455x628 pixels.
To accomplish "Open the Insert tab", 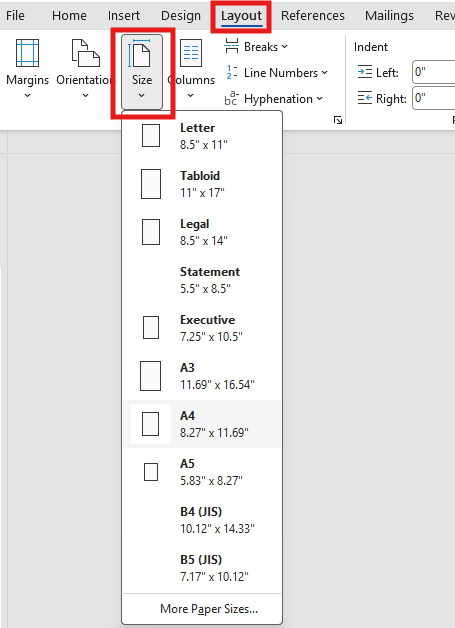I will 124,16.
